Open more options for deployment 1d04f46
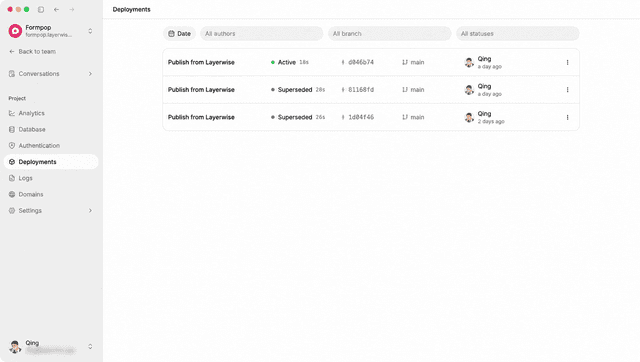This screenshot has height=362, width=640. pos(567,118)
